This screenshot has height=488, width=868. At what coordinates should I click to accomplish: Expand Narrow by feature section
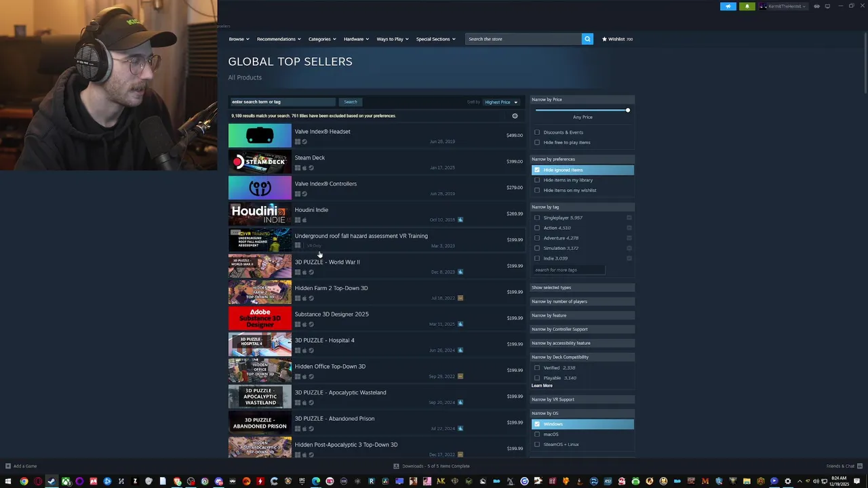tap(583, 315)
